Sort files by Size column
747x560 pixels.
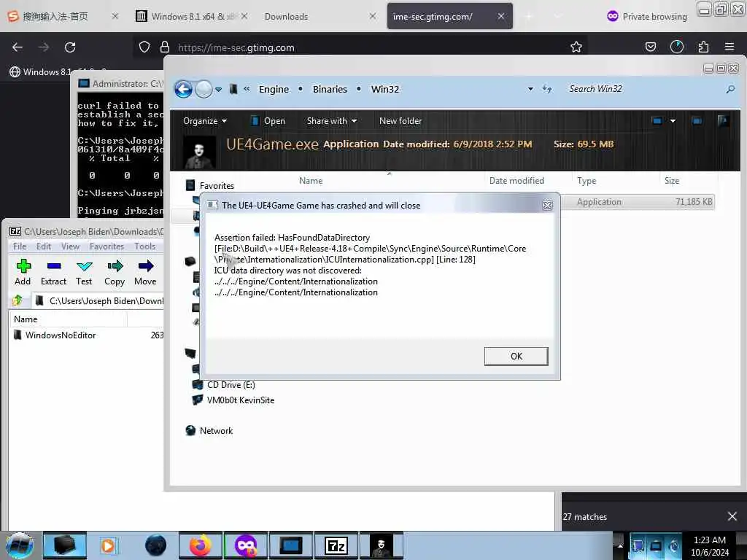[x=672, y=181]
